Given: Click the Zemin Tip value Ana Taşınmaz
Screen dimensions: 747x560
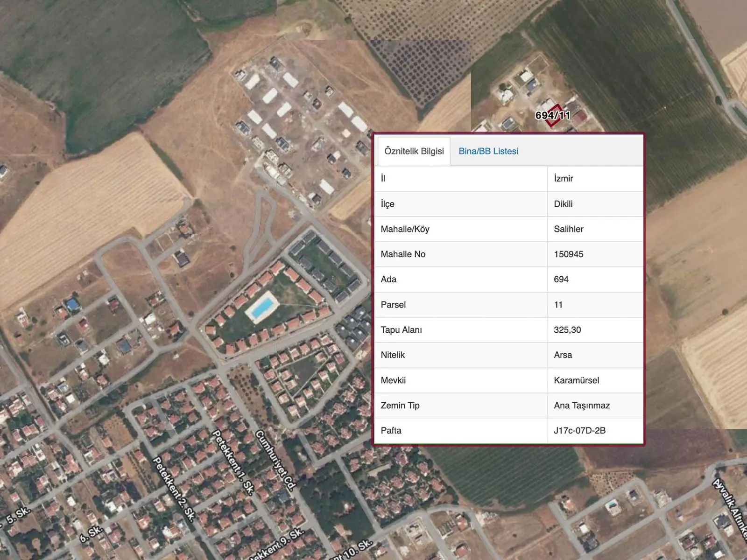Looking at the screenshot, I should tap(582, 406).
